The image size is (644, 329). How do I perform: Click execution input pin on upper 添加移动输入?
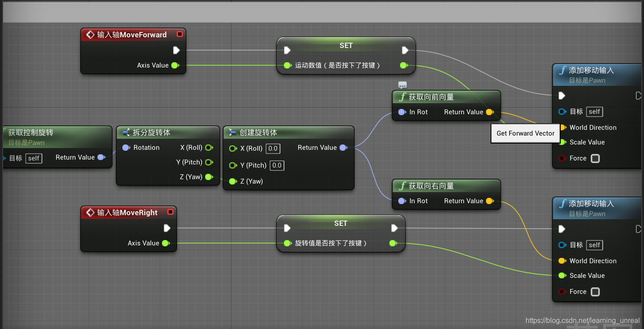click(x=562, y=96)
